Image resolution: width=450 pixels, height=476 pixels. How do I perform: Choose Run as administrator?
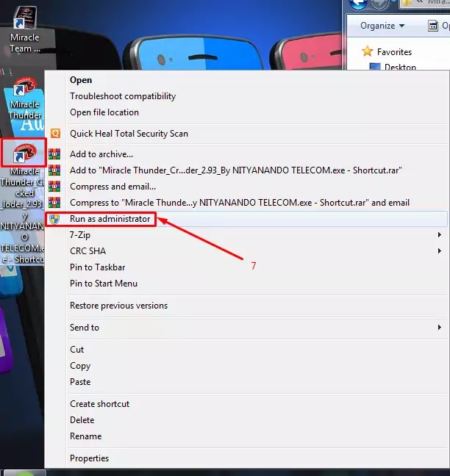tap(110, 219)
